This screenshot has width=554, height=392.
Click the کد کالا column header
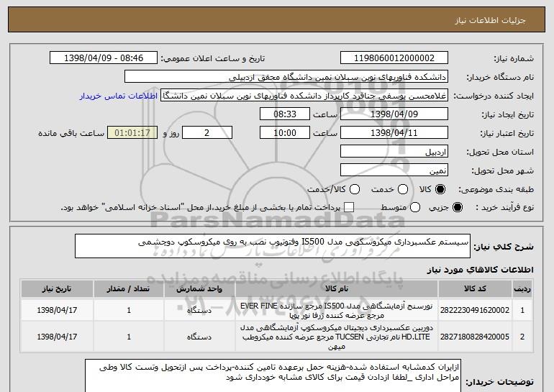pos(475,289)
